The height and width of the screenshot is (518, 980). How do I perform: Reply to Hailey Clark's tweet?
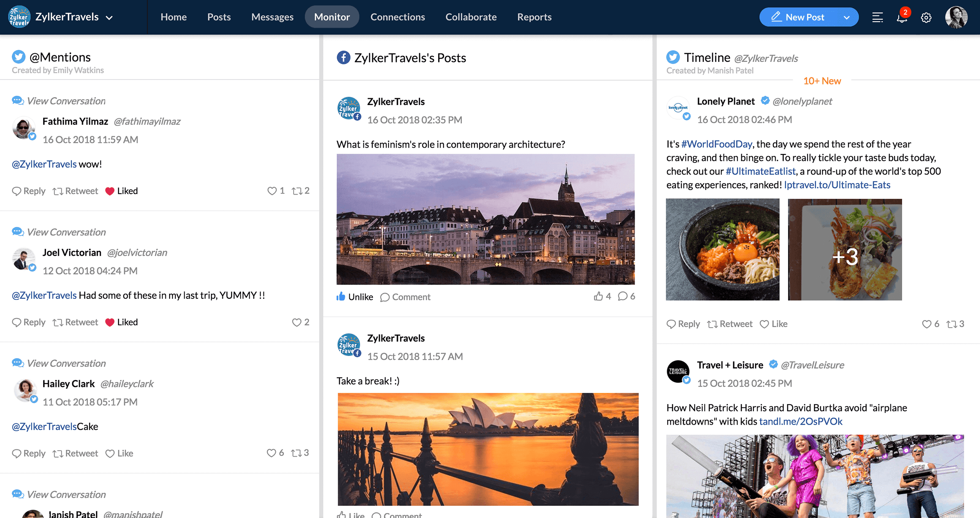(x=28, y=453)
